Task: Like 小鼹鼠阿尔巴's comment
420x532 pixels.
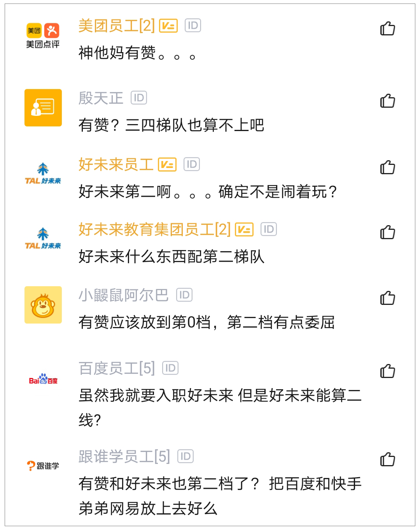Action: click(387, 298)
